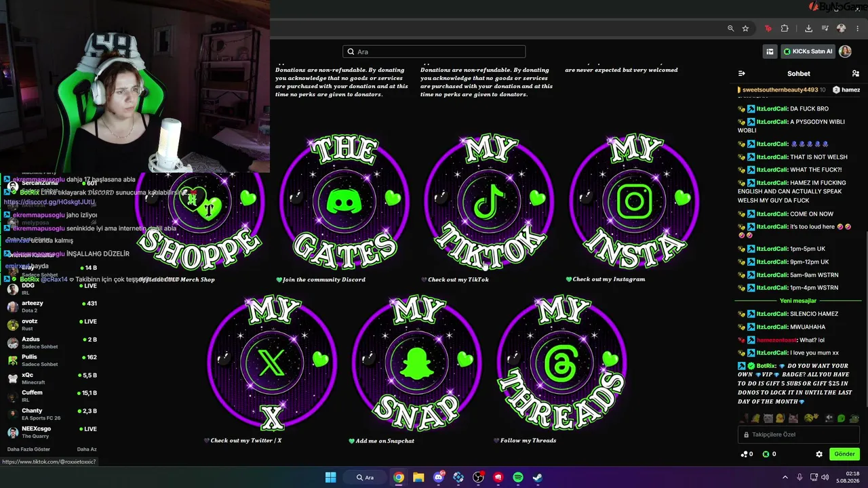This screenshot has width=868, height=488.
Task: Open Steam from the taskbar
Action: [x=538, y=477]
